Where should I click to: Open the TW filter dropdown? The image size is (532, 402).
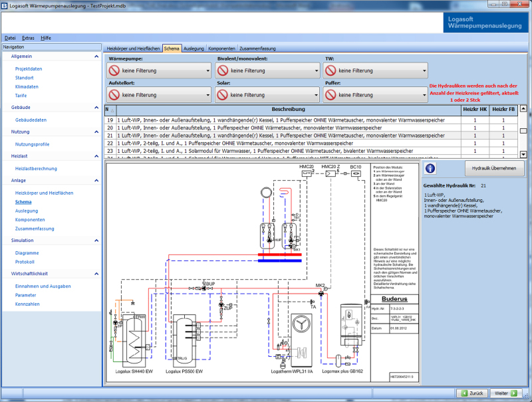(x=376, y=70)
